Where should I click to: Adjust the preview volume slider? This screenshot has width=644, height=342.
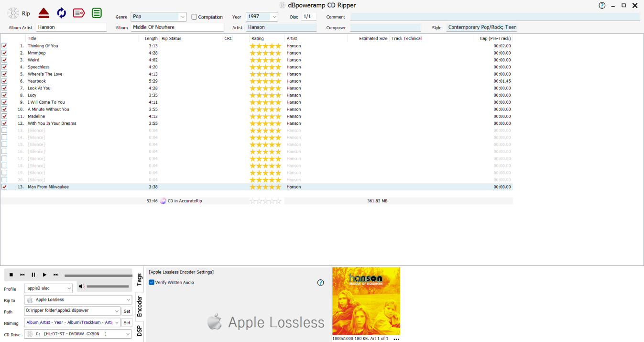108,287
